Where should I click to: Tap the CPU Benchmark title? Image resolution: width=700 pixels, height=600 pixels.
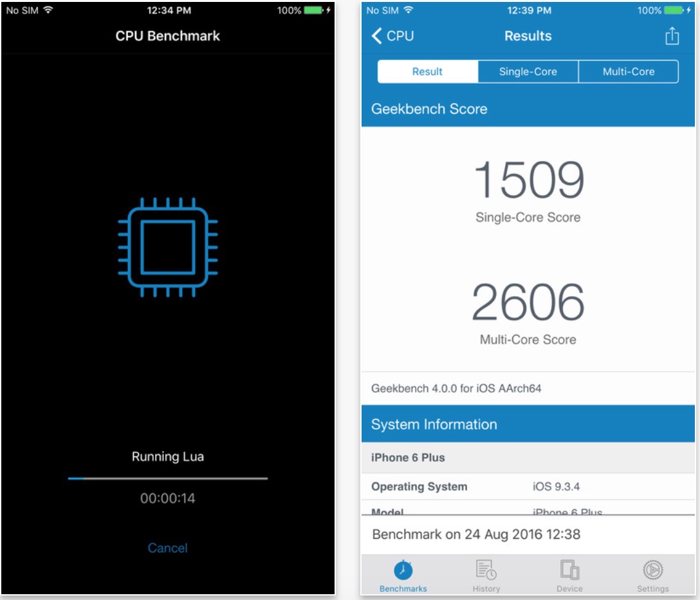click(168, 36)
